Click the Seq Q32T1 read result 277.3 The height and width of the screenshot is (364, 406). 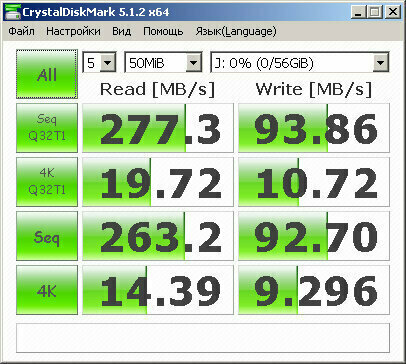coord(158,128)
